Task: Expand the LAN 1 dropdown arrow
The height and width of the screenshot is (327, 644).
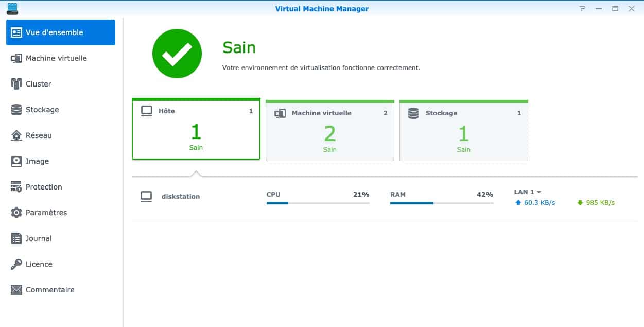Action: (539, 192)
